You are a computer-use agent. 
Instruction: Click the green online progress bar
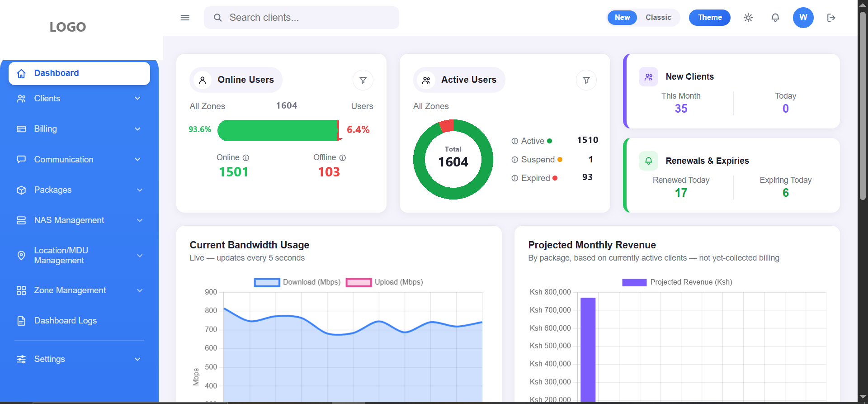(x=278, y=130)
